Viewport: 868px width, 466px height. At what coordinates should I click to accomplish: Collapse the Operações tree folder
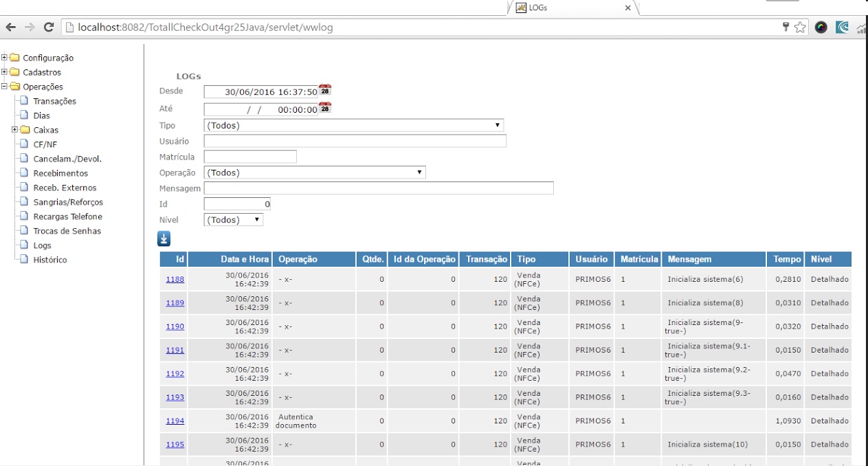tap(5, 87)
